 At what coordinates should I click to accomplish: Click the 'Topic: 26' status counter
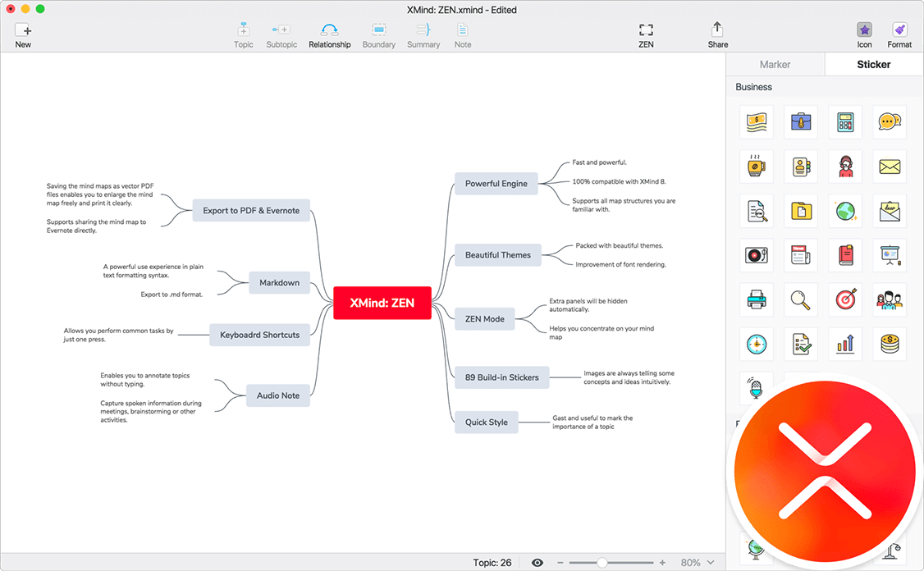tap(492, 563)
